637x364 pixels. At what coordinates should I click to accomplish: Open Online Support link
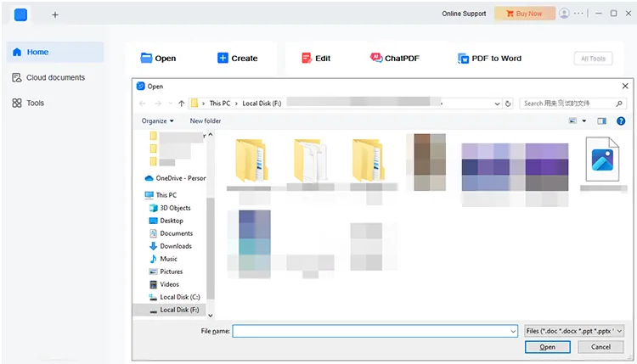click(x=464, y=14)
